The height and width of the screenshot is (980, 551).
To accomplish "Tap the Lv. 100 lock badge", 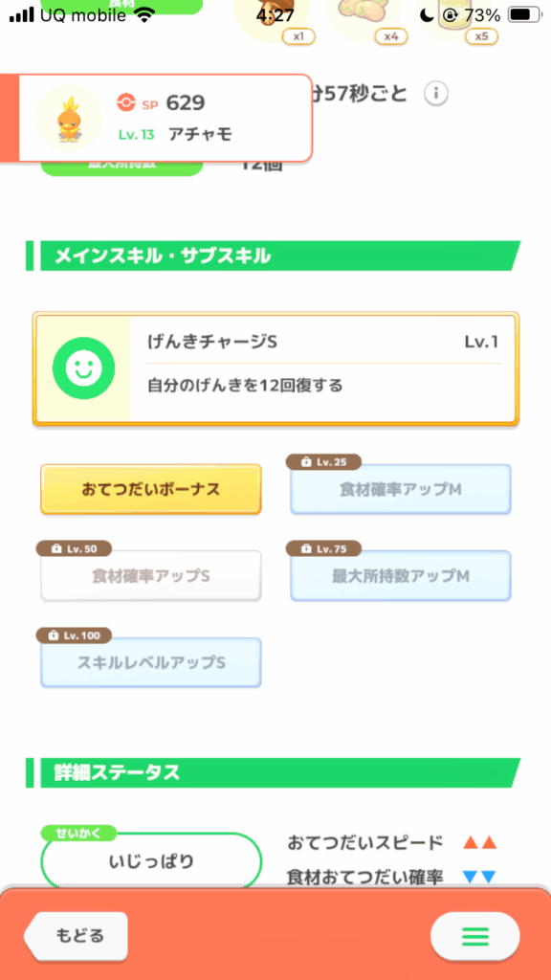I will pos(74,635).
